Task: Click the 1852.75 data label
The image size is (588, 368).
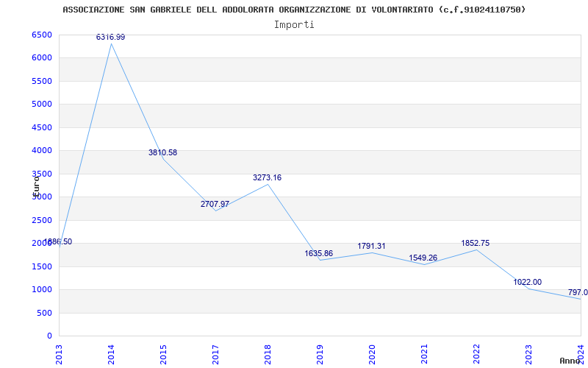Action: pyautogui.click(x=475, y=244)
